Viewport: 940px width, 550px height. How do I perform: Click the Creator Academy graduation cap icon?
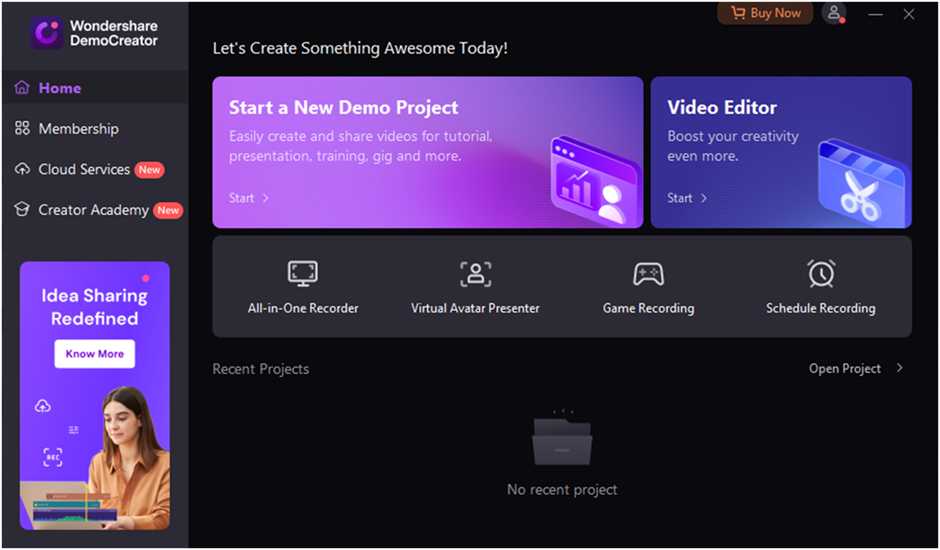click(22, 210)
